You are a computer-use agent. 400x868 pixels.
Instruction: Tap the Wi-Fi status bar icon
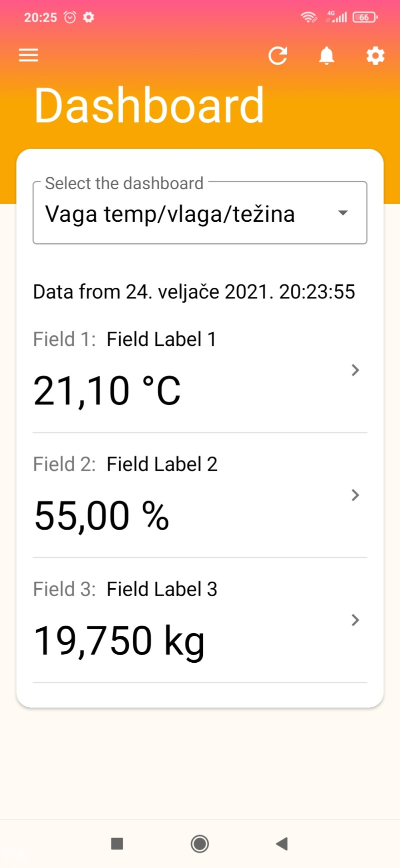click(x=308, y=18)
